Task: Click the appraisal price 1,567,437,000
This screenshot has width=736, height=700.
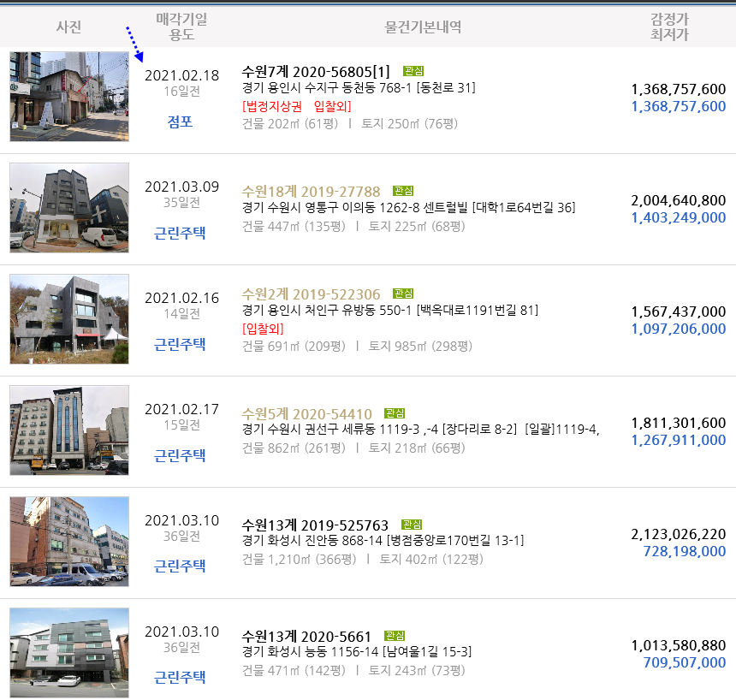Action: [679, 311]
